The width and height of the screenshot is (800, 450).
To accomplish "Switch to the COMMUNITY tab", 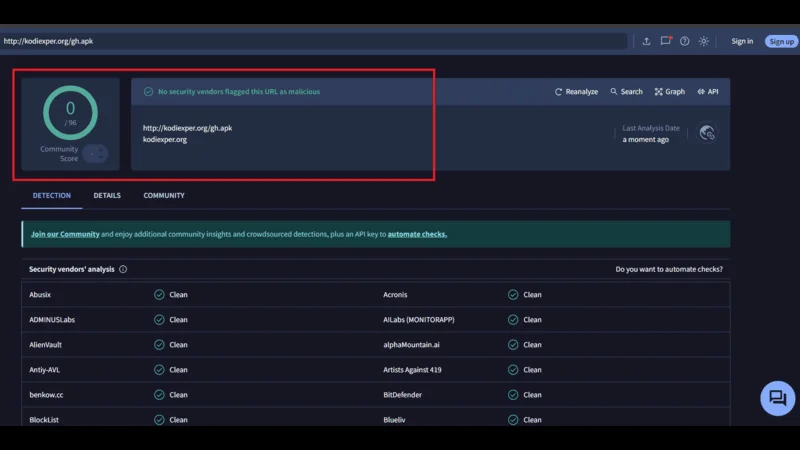I will pos(164,196).
